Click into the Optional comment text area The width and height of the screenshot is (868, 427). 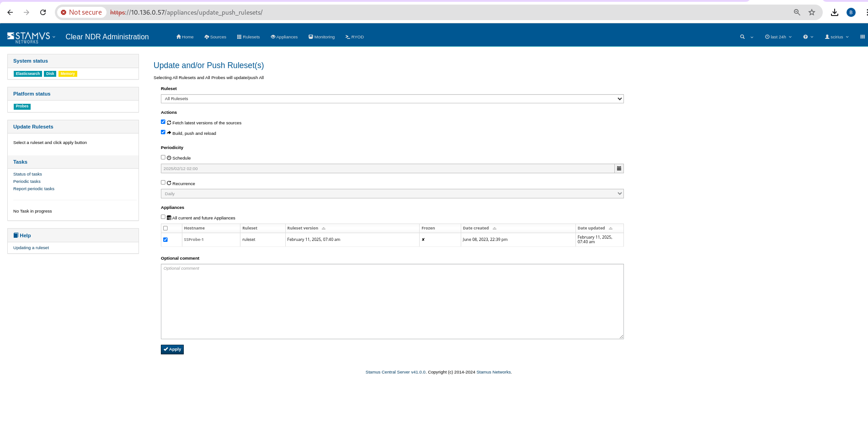click(392, 301)
